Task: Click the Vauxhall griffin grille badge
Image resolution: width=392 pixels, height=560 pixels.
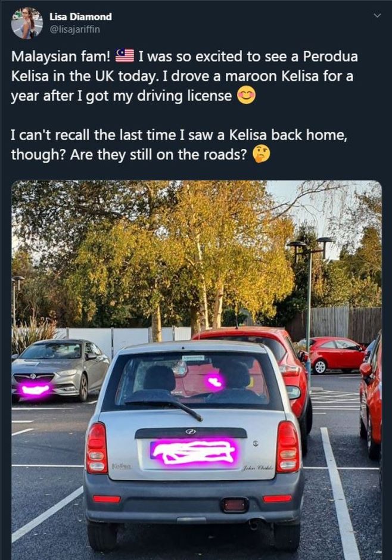Action: coord(33,376)
